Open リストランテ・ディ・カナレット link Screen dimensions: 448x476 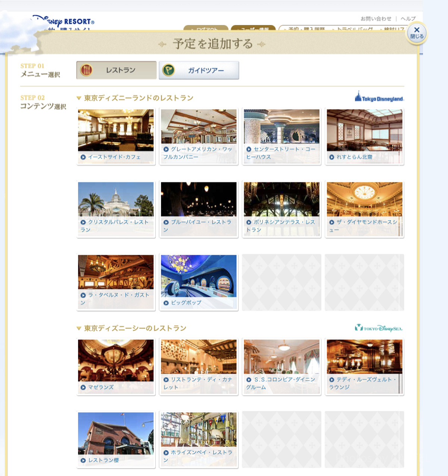(x=198, y=383)
